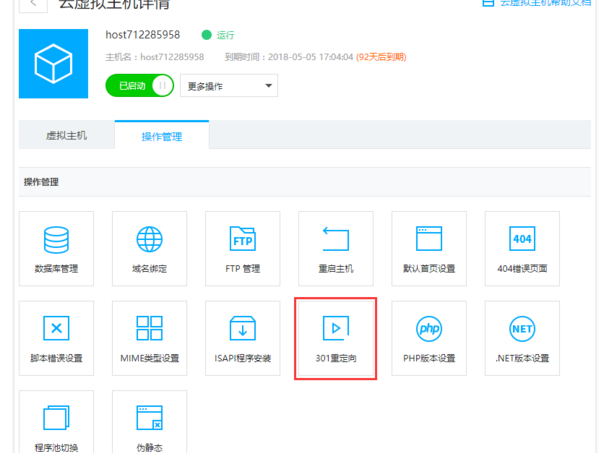Click the 92天后到期 expiry notice
Screen dimensions: 604x453
(x=381, y=57)
